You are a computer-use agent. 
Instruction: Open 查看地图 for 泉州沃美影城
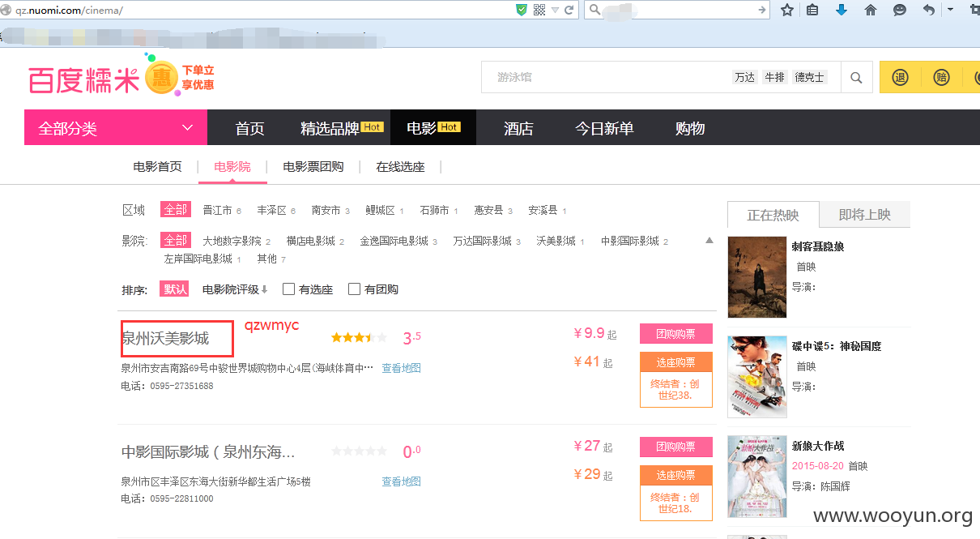click(x=401, y=368)
